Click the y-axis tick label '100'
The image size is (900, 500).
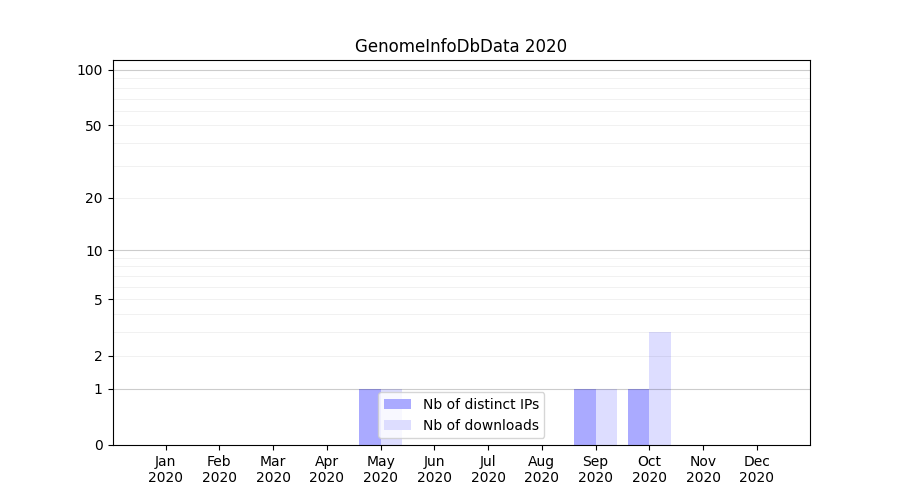click(x=90, y=70)
